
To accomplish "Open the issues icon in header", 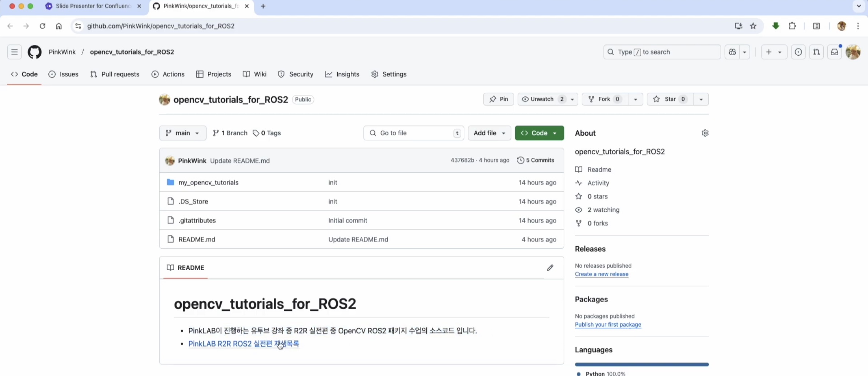I will tap(798, 52).
